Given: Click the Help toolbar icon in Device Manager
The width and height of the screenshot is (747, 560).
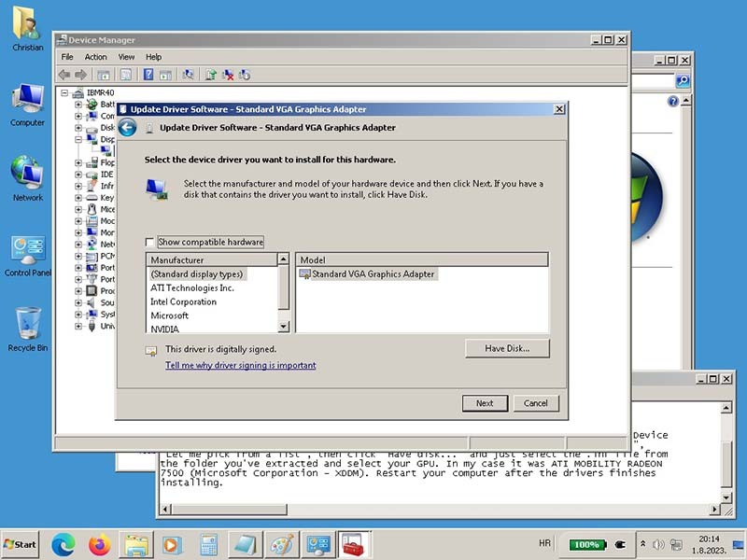Looking at the screenshot, I should pos(148,75).
